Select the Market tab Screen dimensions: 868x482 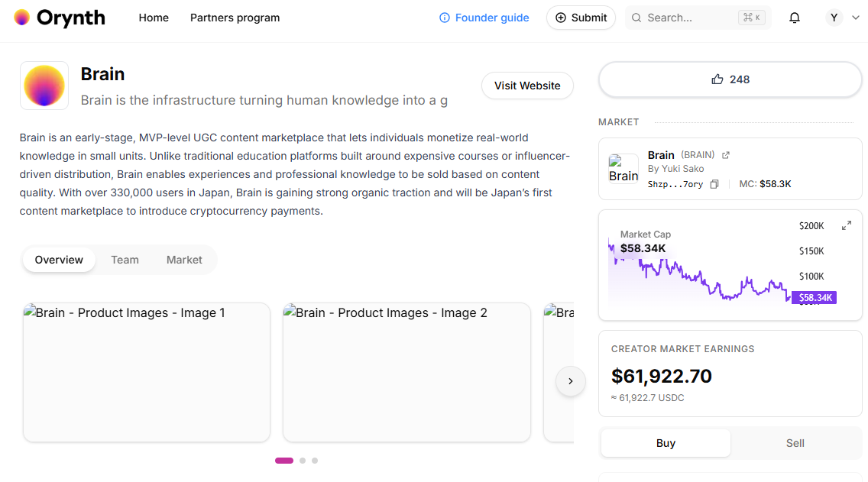click(x=184, y=260)
